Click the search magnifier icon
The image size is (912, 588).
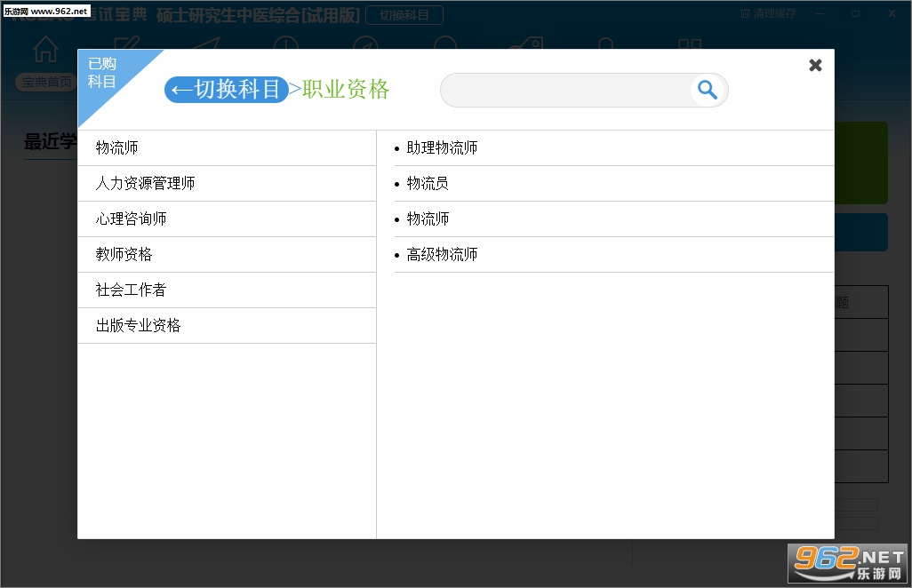[708, 90]
